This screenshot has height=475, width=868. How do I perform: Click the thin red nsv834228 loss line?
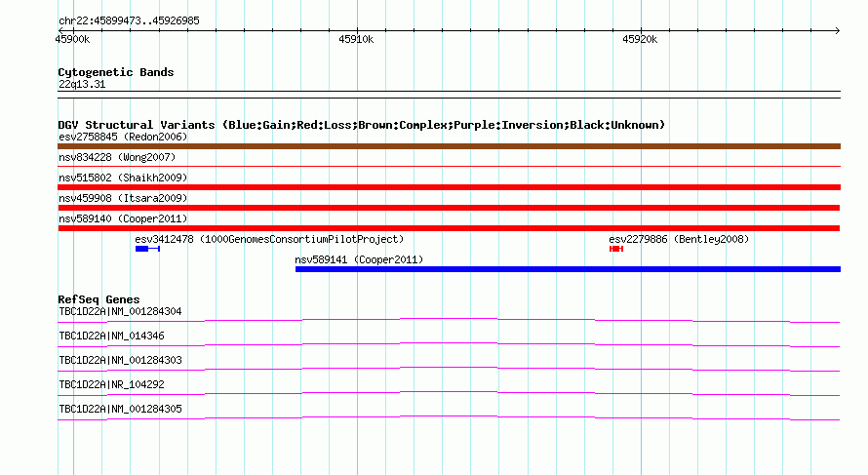449,166
